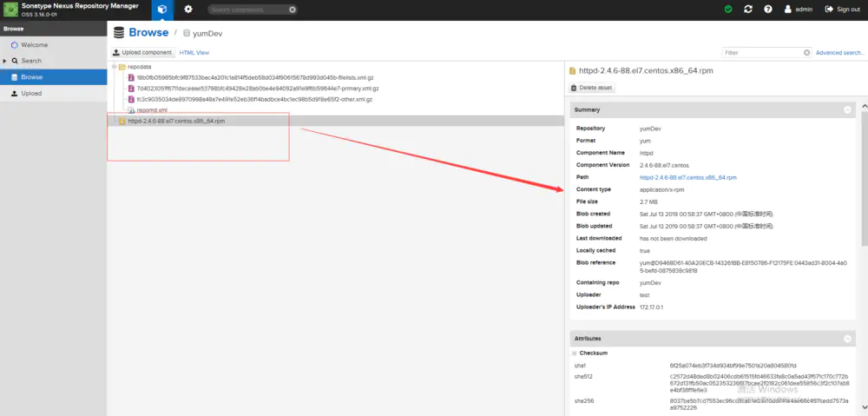This screenshot has height=416, width=868.
Task: Collapse the repodata folder toggle
Action: click(x=114, y=67)
